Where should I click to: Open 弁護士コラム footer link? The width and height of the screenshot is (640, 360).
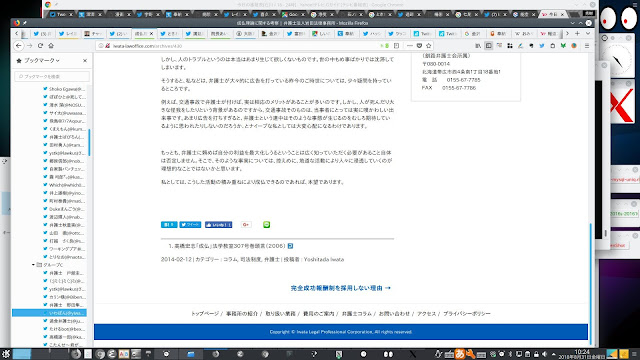coord(357,314)
